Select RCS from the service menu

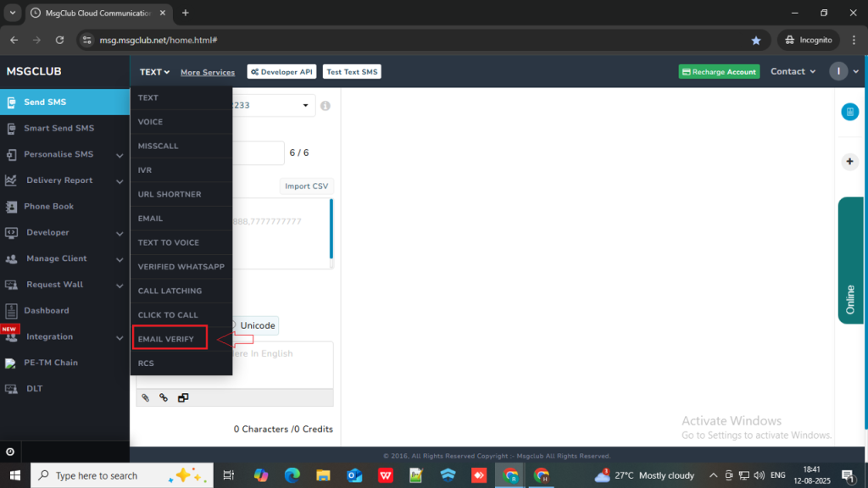click(x=181, y=363)
